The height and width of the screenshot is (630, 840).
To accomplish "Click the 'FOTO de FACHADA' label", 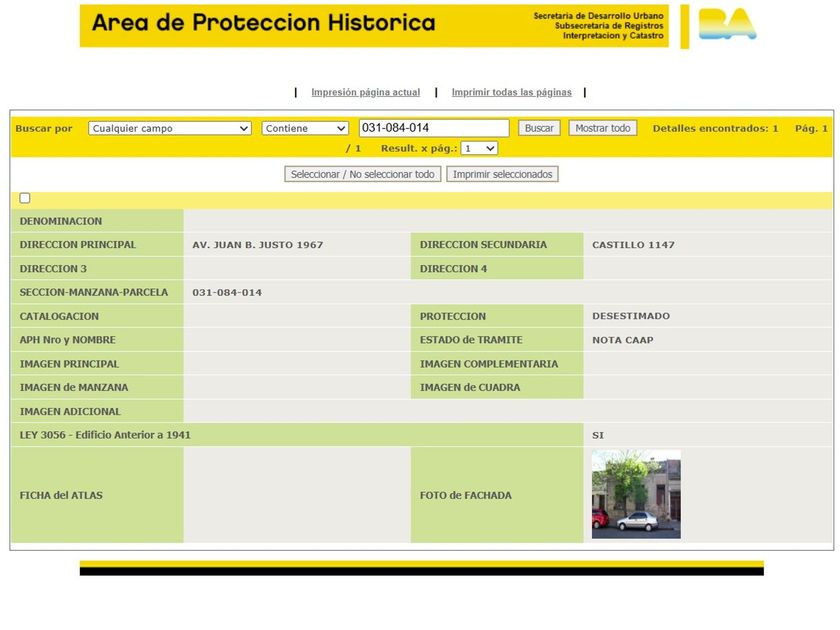I will (x=466, y=496).
